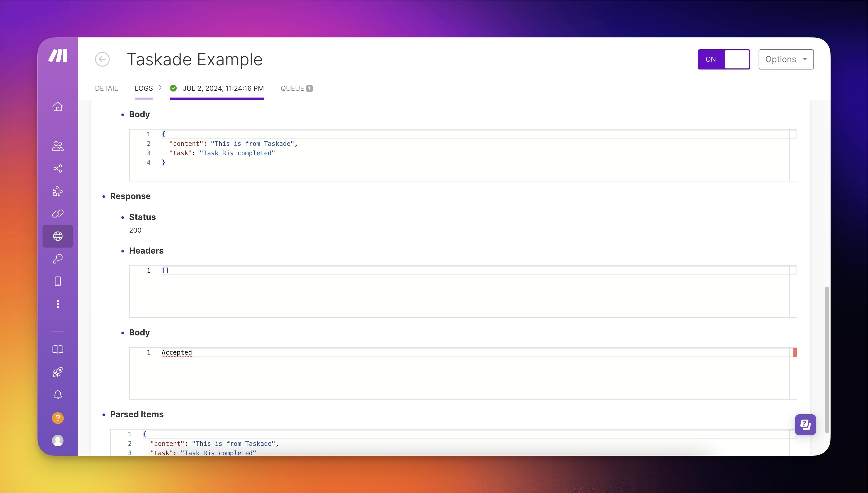Toggle the ON scenario switch off
The height and width of the screenshot is (493, 868).
723,59
